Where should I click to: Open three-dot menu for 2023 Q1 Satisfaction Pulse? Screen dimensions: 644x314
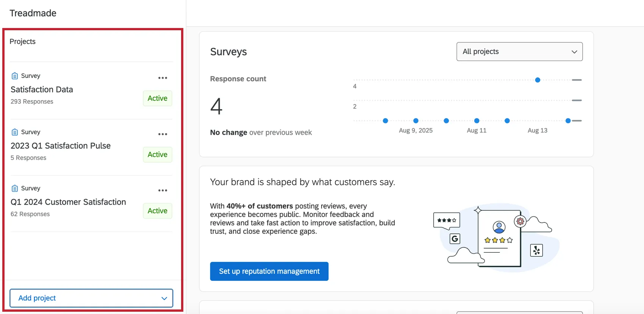163,134
